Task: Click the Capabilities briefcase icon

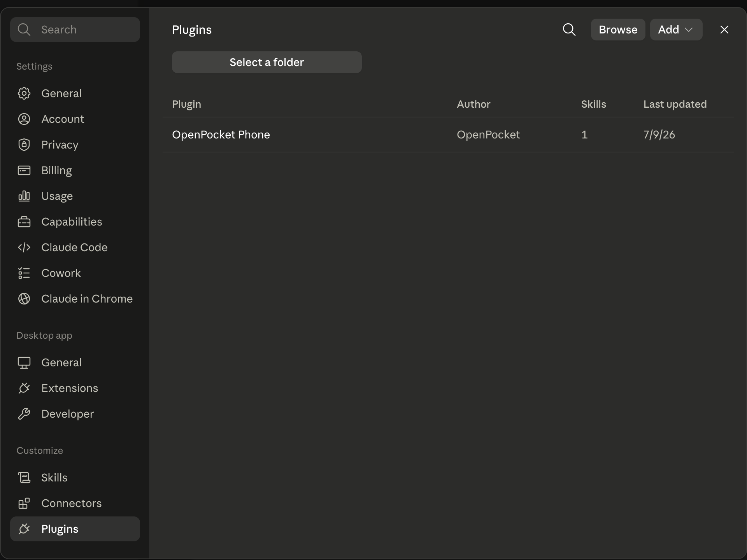Action: click(x=24, y=222)
